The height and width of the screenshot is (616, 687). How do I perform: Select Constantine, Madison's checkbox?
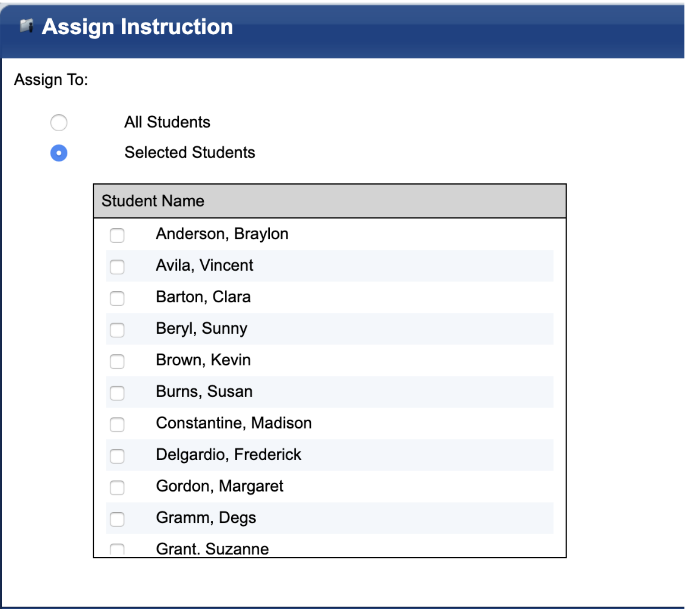tap(117, 424)
